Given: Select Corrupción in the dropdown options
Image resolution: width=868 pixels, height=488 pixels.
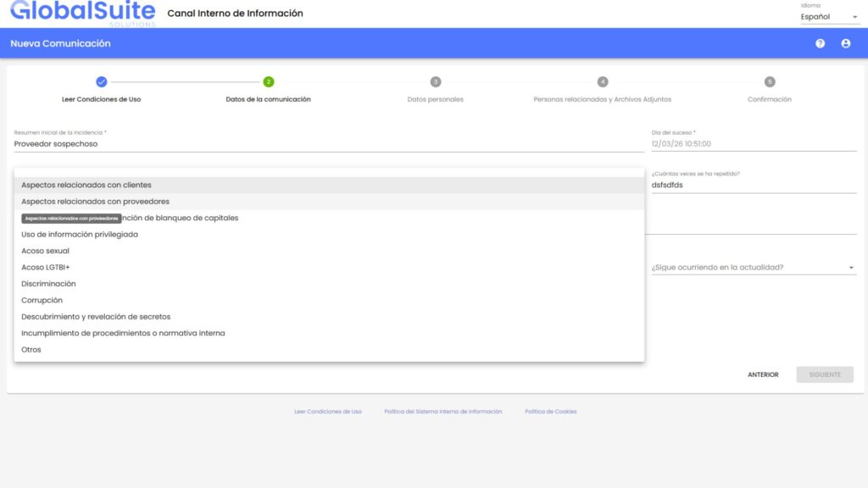Looking at the screenshot, I should (x=42, y=299).
